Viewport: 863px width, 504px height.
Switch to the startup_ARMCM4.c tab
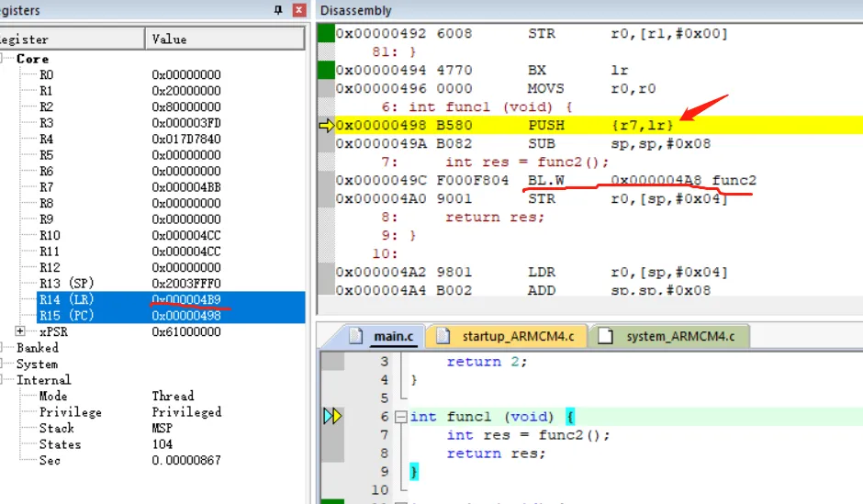[x=517, y=336]
